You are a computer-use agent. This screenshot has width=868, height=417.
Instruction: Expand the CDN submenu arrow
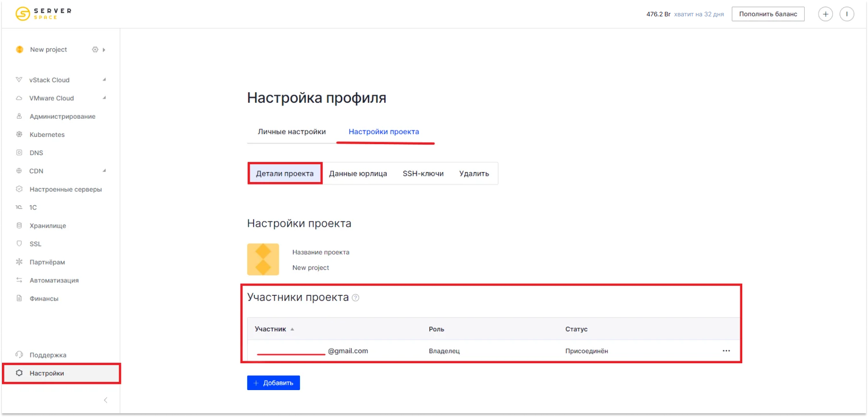click(x=104, y=171)
